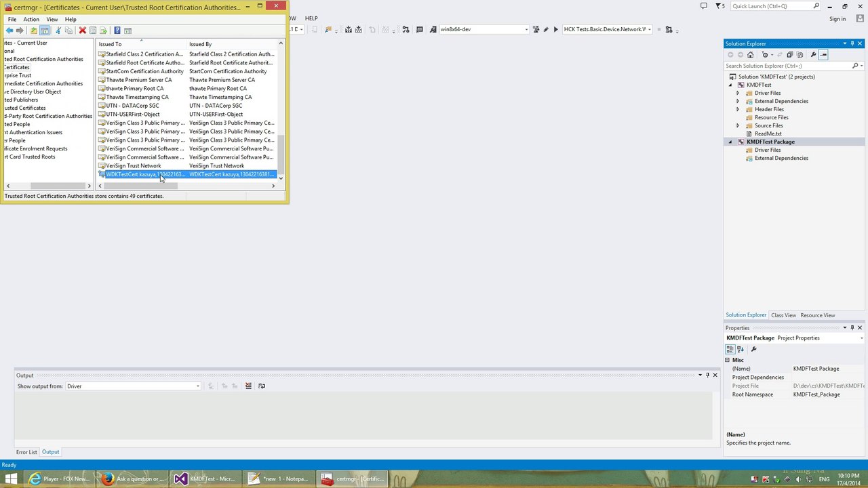This screenshot has width=868, height=488.
Task: Sort by the Issued By column header
Action: (x=231, y=44)
